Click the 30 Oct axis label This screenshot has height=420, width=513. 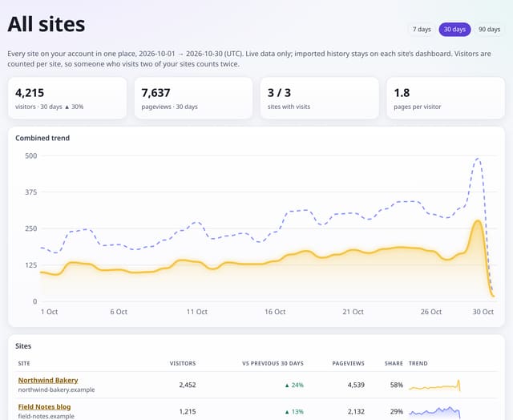pyautogui.click(x=483, y=312)
